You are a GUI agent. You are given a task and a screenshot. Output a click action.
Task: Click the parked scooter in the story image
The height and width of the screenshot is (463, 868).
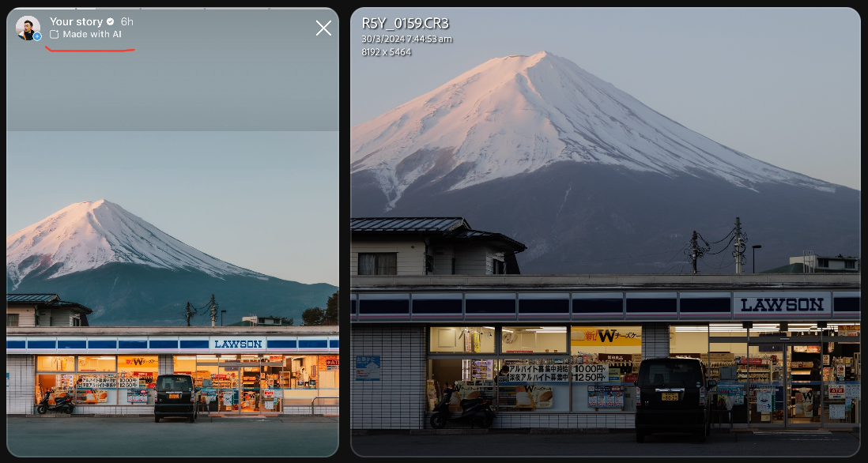(x=55, y=403)
